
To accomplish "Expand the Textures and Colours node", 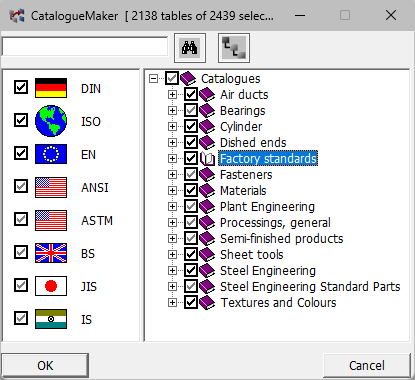I will point(172,303).
